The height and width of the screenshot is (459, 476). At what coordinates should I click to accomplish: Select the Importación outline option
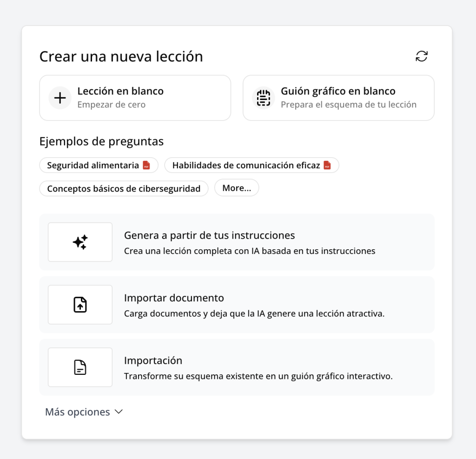pyautogui.click(x=153, y=361)
